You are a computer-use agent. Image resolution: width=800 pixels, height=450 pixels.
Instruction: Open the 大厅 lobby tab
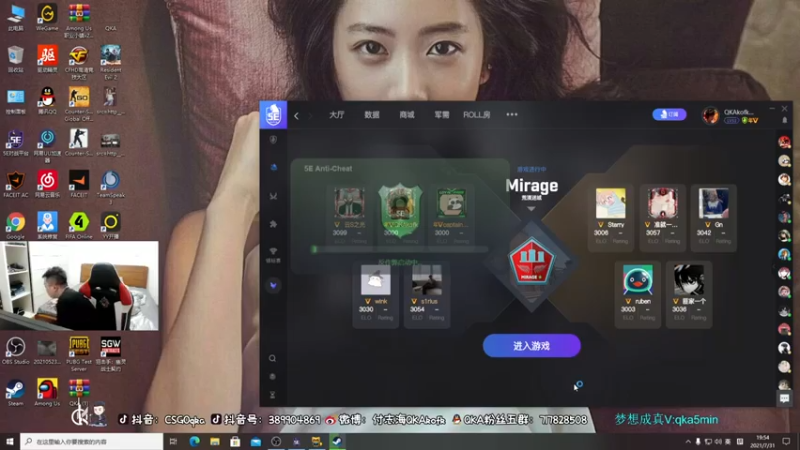[x=337, y=115]
